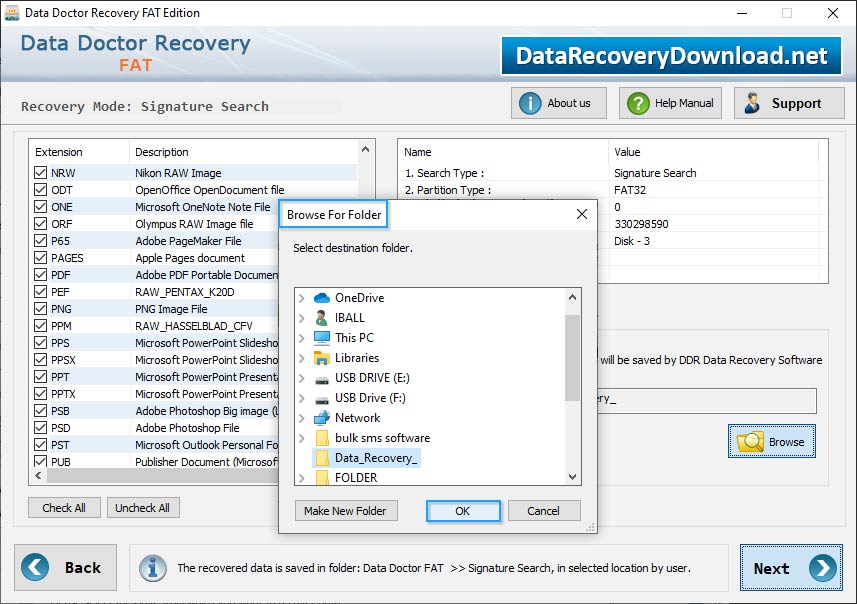Click the Back arrow icon
The height and width of the screenshot is (604, 857).
point(35,567)
